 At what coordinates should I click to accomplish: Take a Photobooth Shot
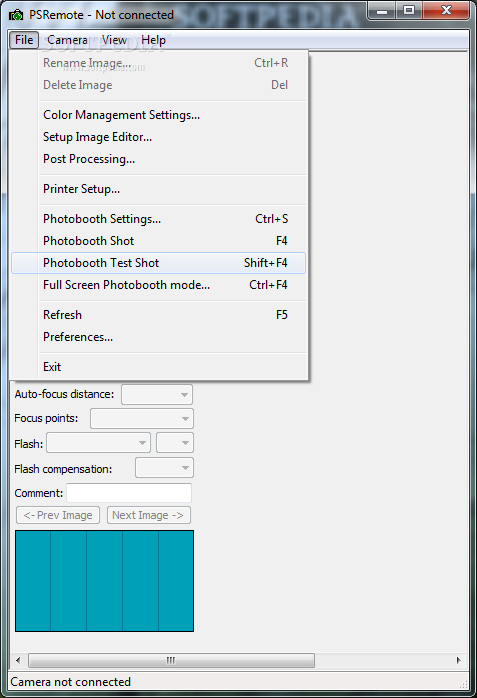(x=158, y=241)
